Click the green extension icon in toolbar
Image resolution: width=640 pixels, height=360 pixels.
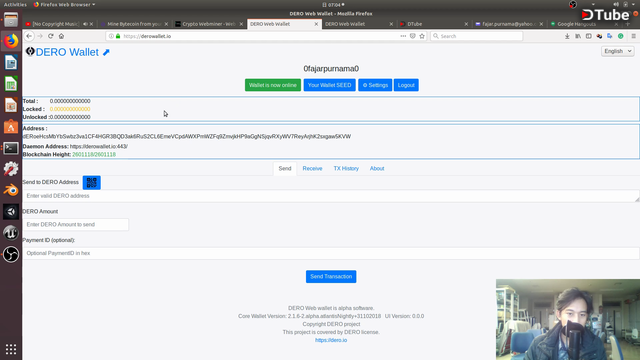(621, 36)
